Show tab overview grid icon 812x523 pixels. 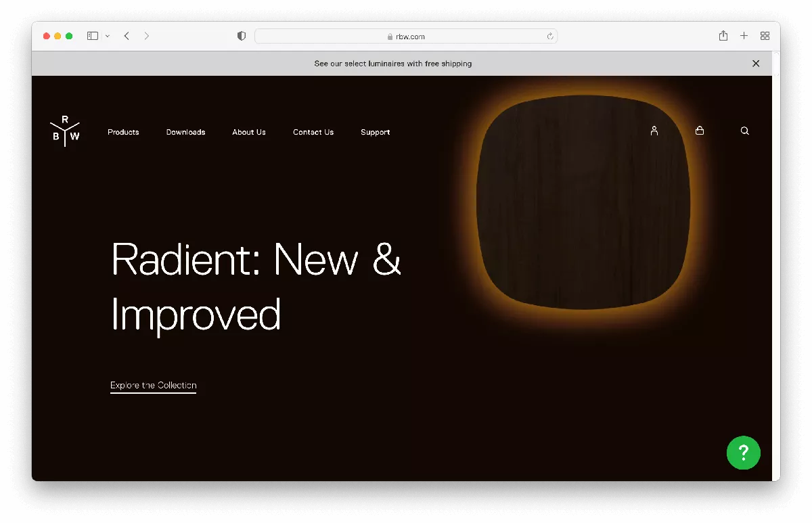[x=765, y=36]
